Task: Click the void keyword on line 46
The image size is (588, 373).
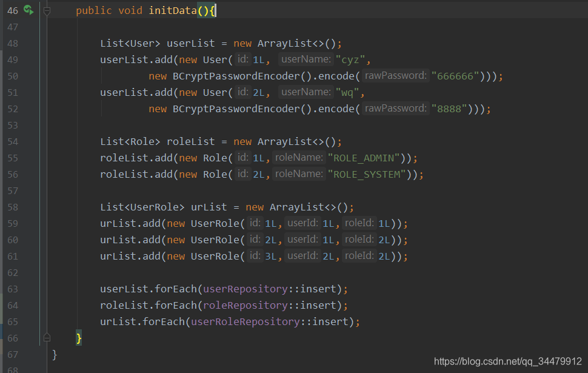Action: pyautogui.click(x=130, y=10)
